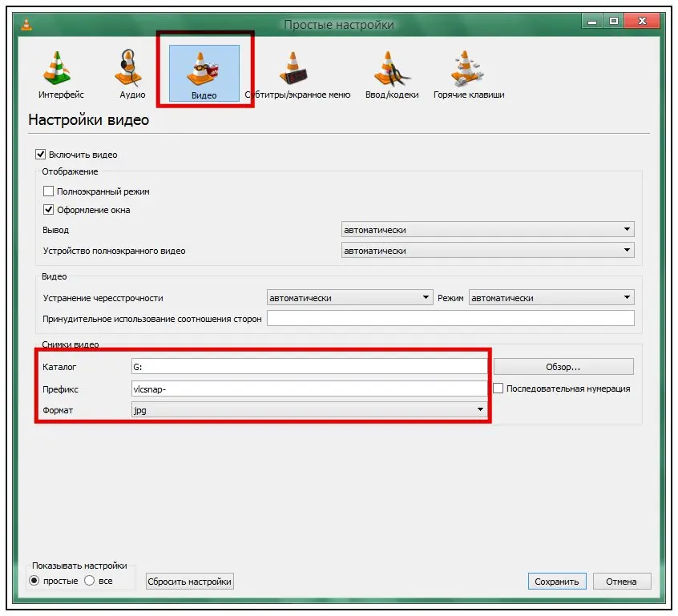Select the простые settings radio button
The height and width of the screenshot is (616, 678).
[x=34, y=581]
